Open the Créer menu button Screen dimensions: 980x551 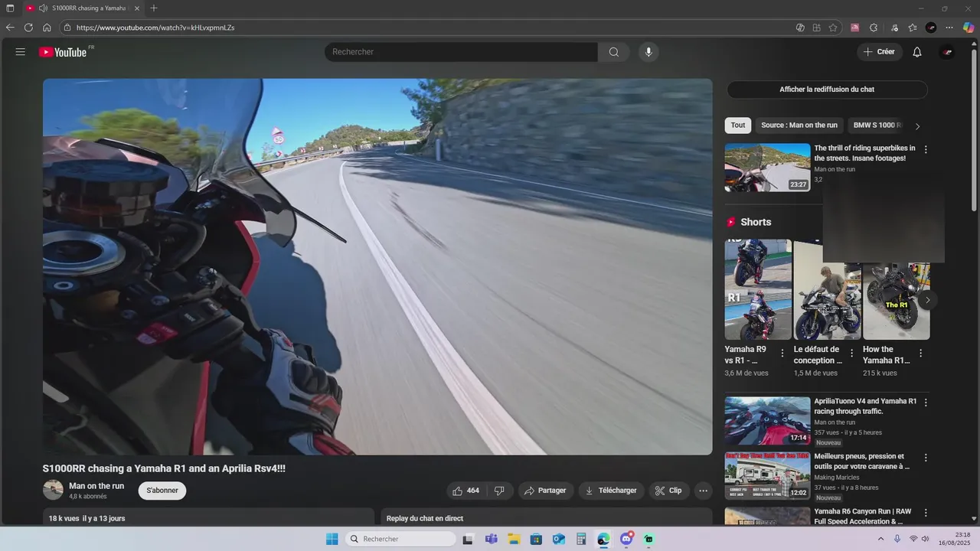pos(879,52)
